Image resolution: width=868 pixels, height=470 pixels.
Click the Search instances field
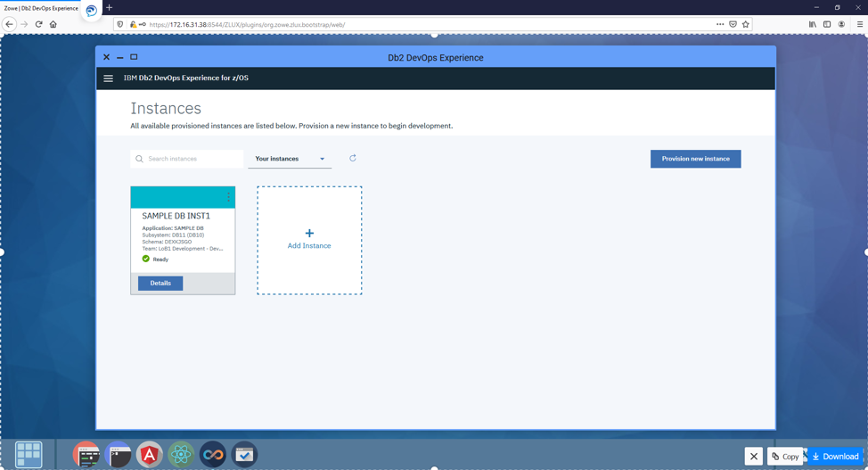point(187,159)
